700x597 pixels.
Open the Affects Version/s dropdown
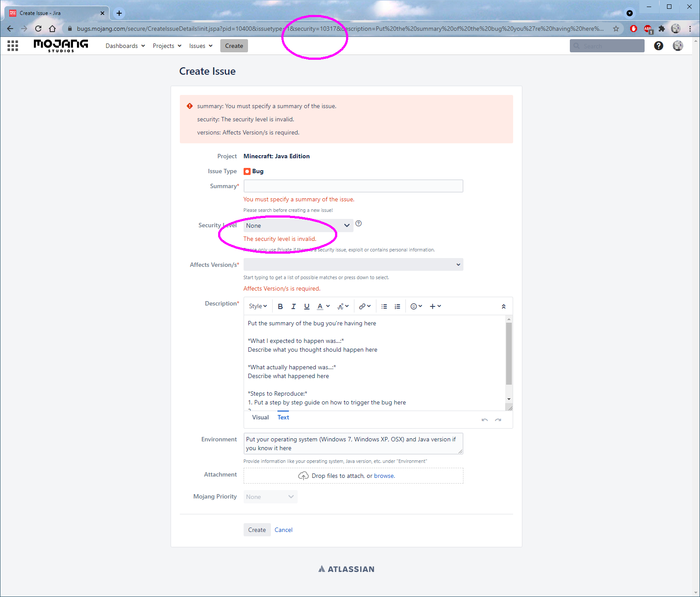tap(353, 265)
